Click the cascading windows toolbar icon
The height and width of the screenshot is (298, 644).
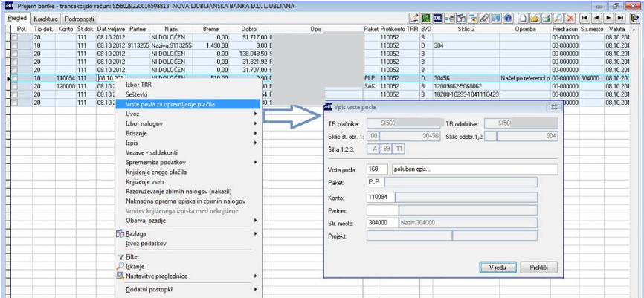[x=461, y=18]
